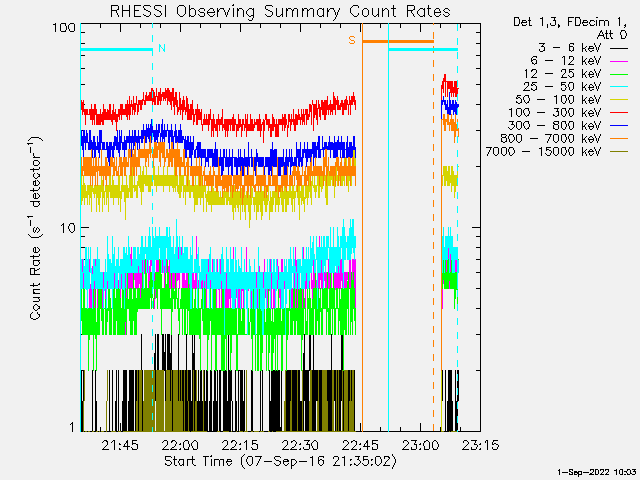The width and height of the screenshot is (640, 480).
Task: Click the 1 y-axis tick label
Action: coord(72,427)
